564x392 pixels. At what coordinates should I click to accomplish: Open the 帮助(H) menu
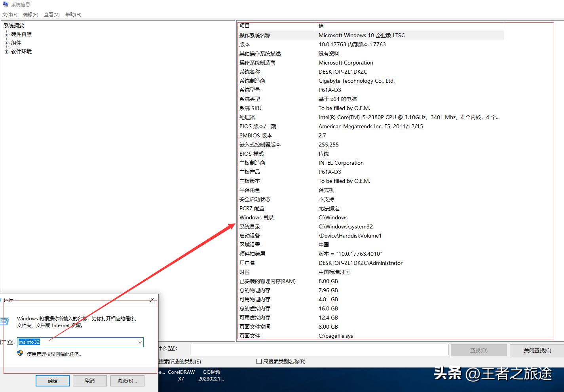(x=73, y=14)
